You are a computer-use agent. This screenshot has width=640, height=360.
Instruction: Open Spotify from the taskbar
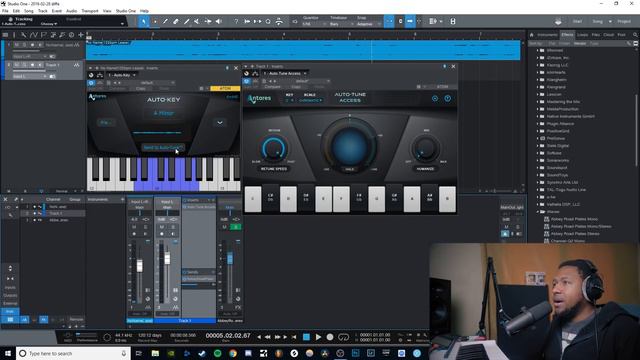218,353
